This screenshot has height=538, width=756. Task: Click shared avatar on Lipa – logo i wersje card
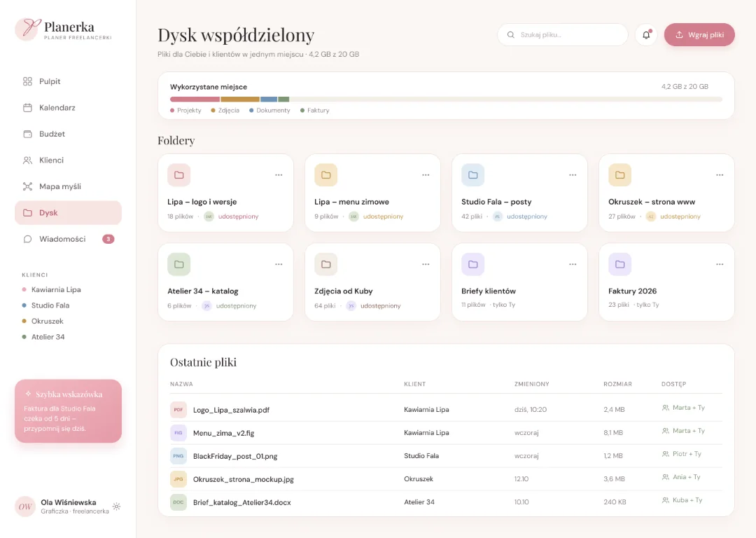[x=209, y=216]
